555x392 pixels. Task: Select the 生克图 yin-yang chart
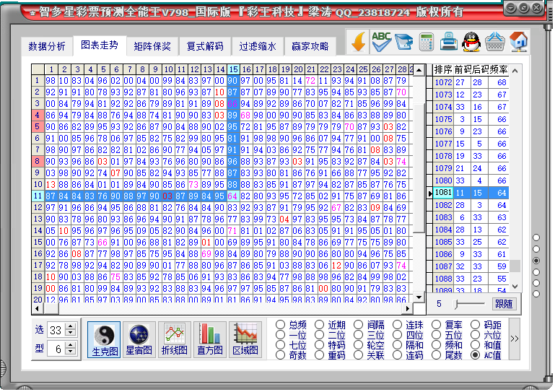104,339
